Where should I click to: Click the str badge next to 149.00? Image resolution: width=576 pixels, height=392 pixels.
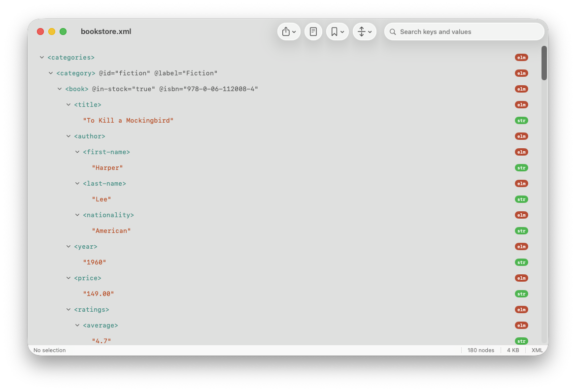point(521,294)
